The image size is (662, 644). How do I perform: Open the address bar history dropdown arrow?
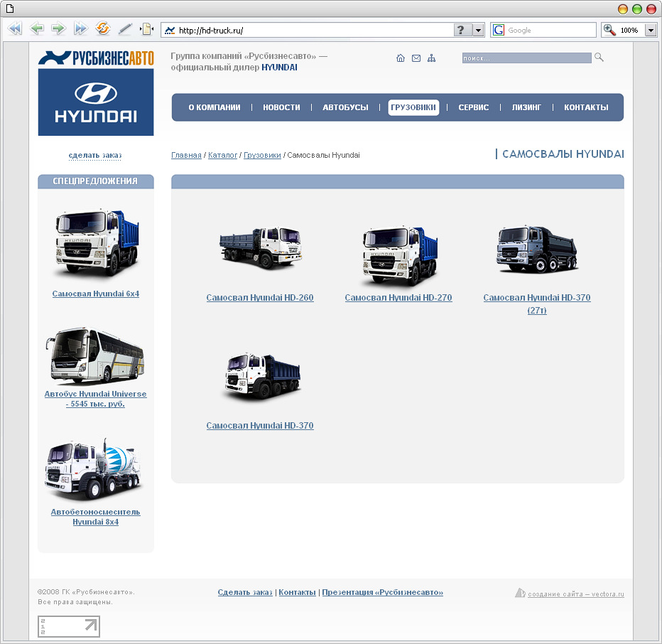(x=478, y=30)
